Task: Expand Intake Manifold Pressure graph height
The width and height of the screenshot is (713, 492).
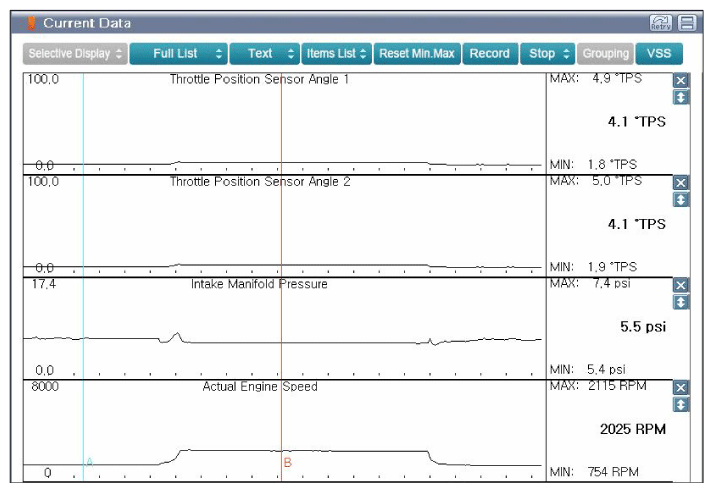Action: 680,302
